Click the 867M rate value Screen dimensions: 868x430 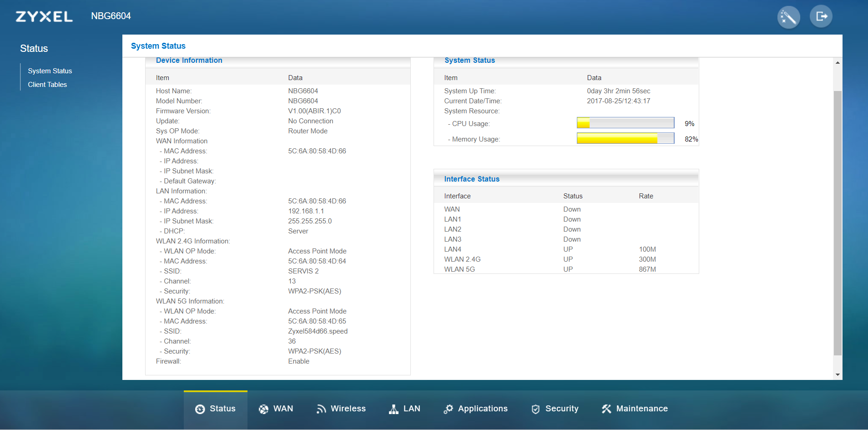(647, 269)
